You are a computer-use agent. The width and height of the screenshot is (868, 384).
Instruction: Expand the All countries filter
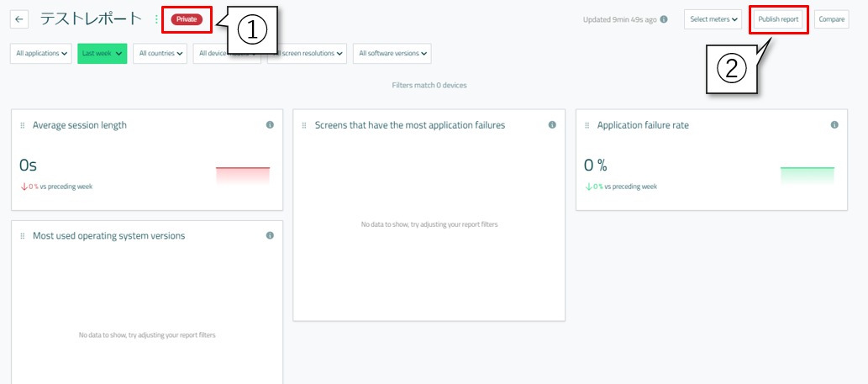pos(160,54)
